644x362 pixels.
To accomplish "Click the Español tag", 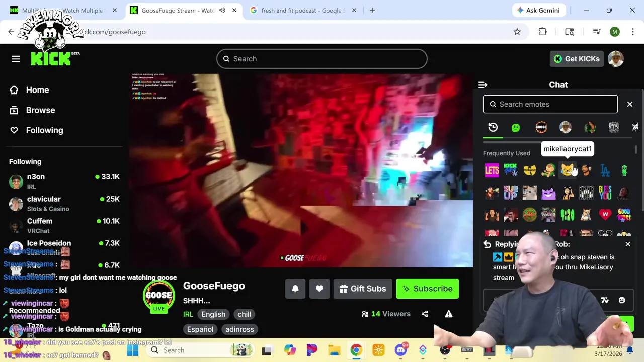I will point(200,329).
